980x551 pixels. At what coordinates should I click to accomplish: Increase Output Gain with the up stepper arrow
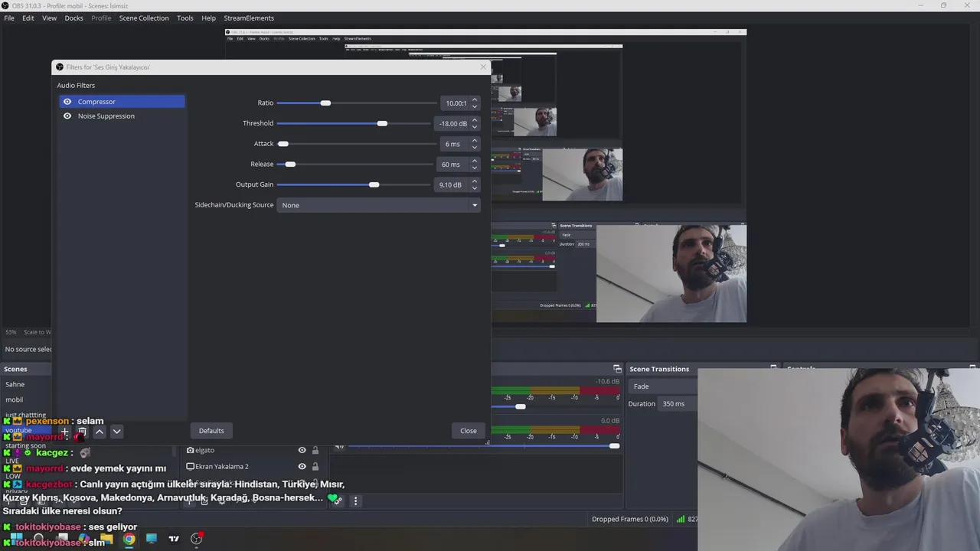point(475,181)
